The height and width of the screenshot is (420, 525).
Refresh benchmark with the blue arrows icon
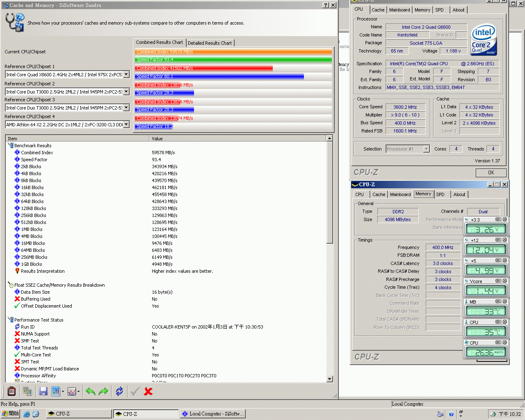119,391
